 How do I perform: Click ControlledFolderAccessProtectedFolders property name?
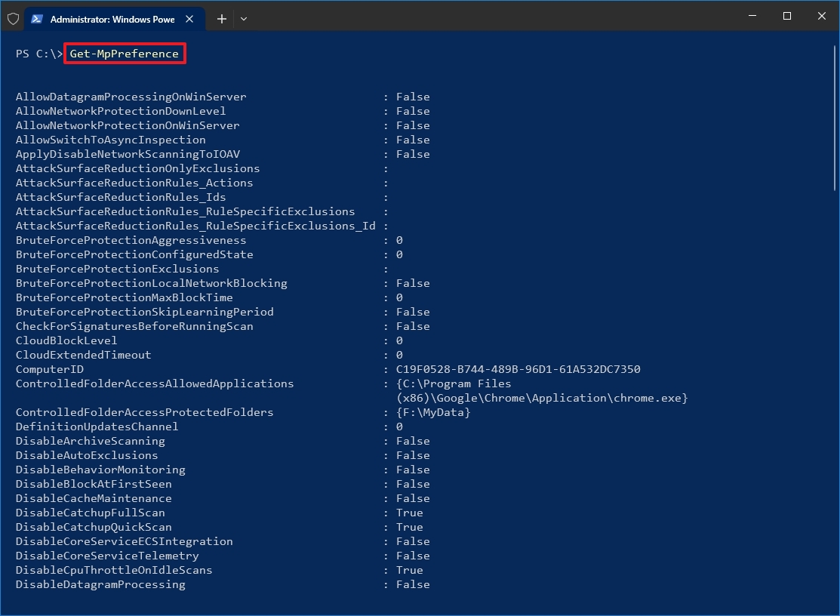tap(145, 412)
